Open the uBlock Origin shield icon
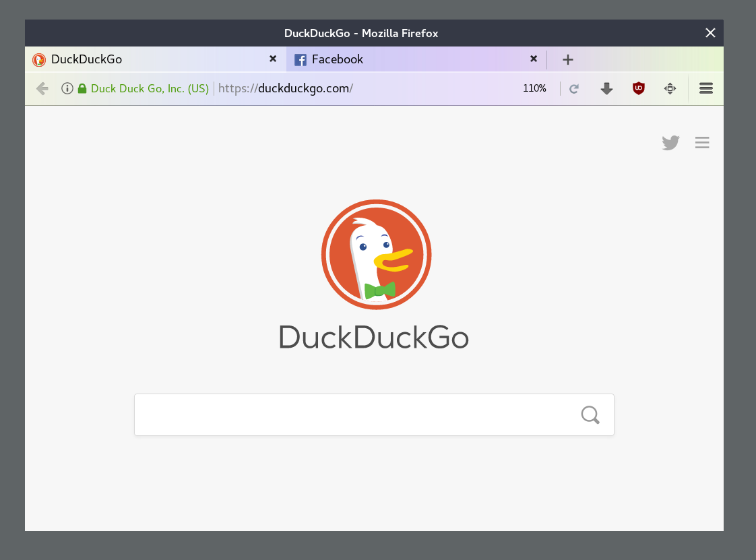 tap(638, 88)
